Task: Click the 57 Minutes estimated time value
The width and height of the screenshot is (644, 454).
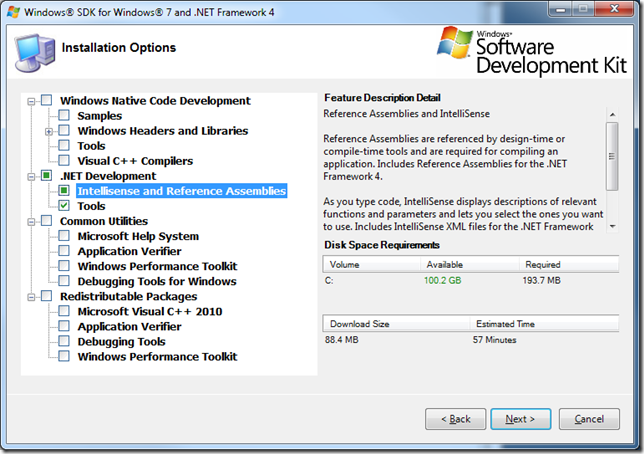Action: (494, 339)
